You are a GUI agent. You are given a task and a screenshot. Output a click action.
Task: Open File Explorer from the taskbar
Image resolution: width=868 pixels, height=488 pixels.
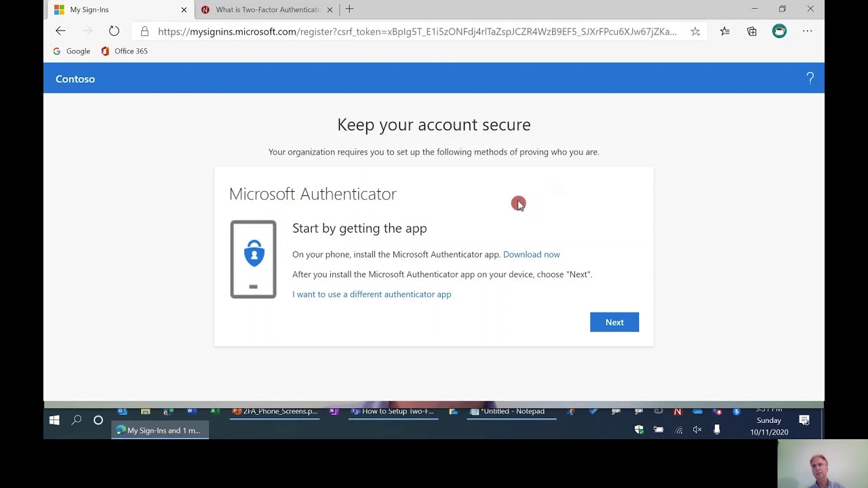[145, 411]
